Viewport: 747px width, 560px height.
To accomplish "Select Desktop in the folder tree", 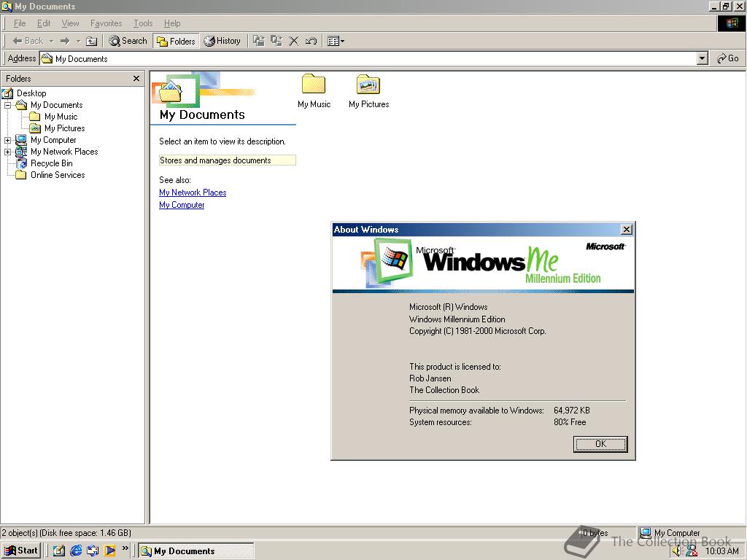I will 31,93.
